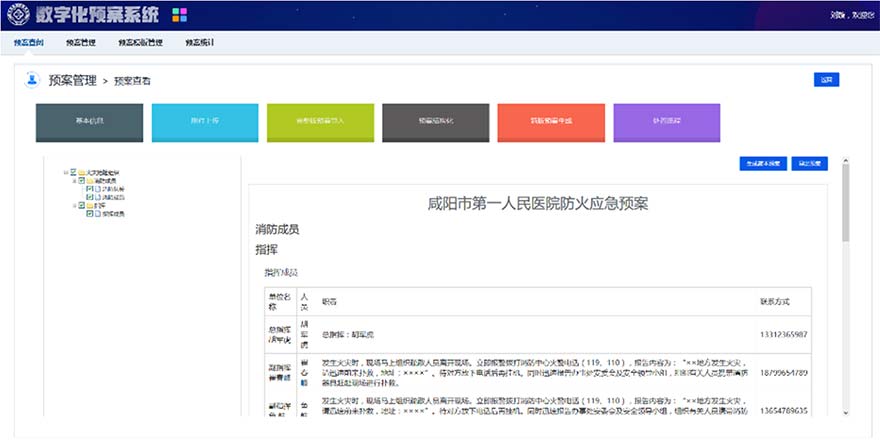Viewport: 880px width, 444px height.
Task: Select the sky-blue step tile
Action: click(x=205, y=122)
